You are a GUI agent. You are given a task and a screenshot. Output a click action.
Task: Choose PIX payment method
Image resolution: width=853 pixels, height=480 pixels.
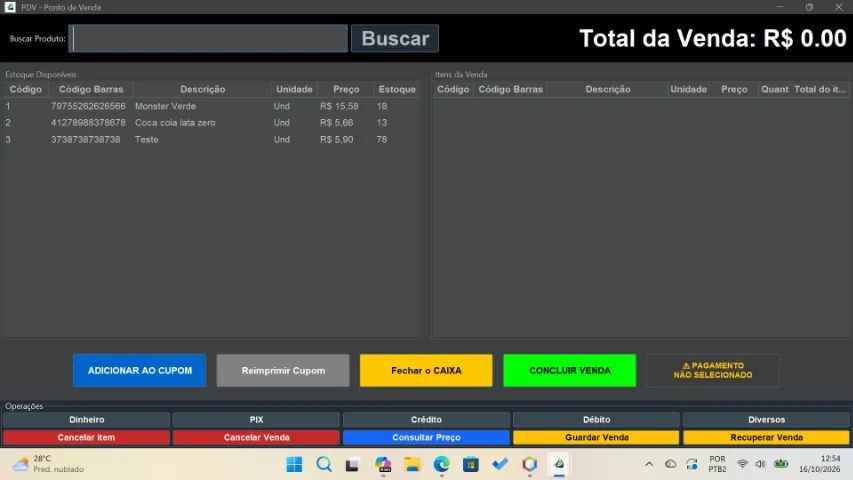[256, 420]
